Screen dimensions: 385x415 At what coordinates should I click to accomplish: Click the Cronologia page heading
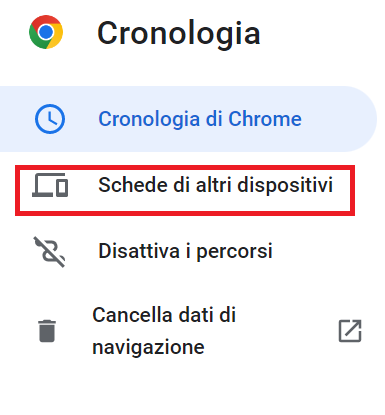tap(179, 34)
